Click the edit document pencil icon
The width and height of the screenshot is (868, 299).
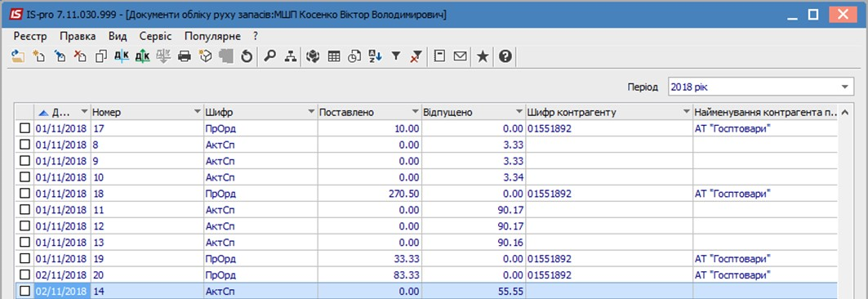(60, 56)
